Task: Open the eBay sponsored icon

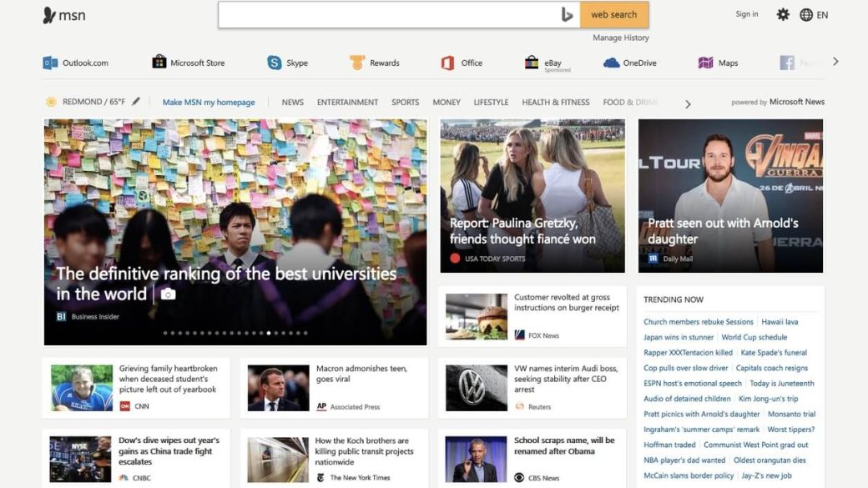Action: (x=532, y=62)
